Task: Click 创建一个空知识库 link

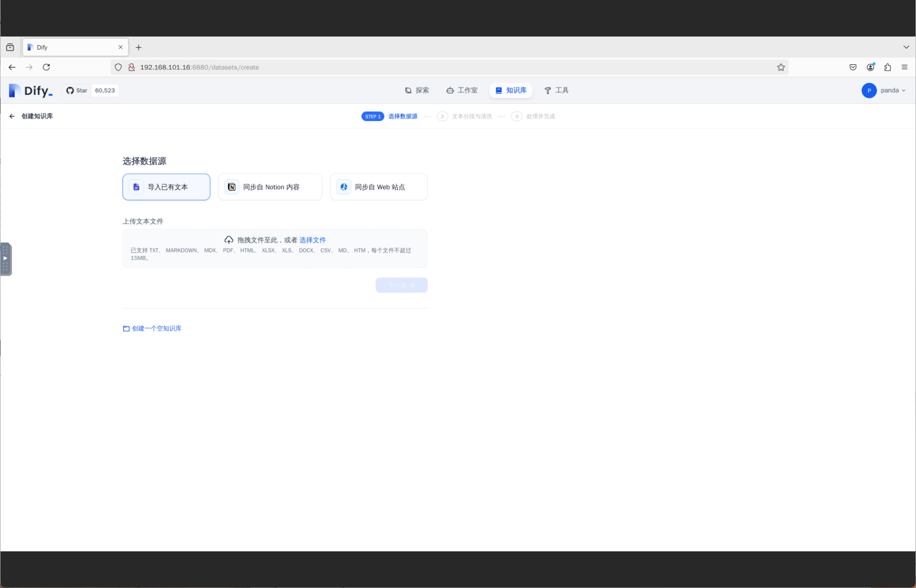Action: coord(157,328)
